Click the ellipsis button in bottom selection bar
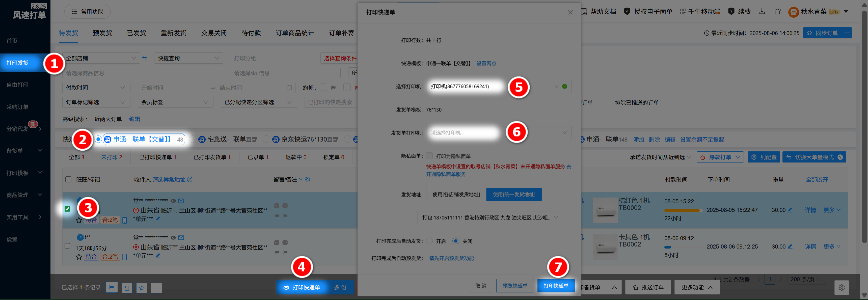The width and height of the screenshot is (868, 300). click(x=156, y=288)
